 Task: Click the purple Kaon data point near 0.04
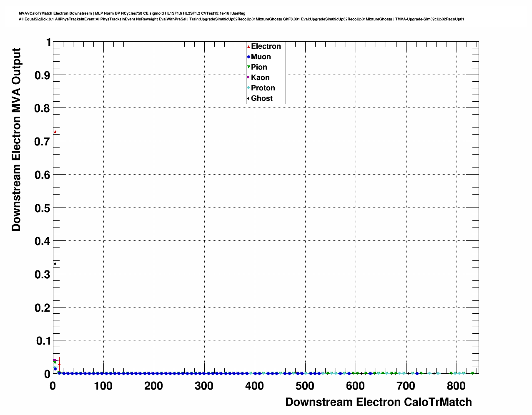tap(55, 360)
